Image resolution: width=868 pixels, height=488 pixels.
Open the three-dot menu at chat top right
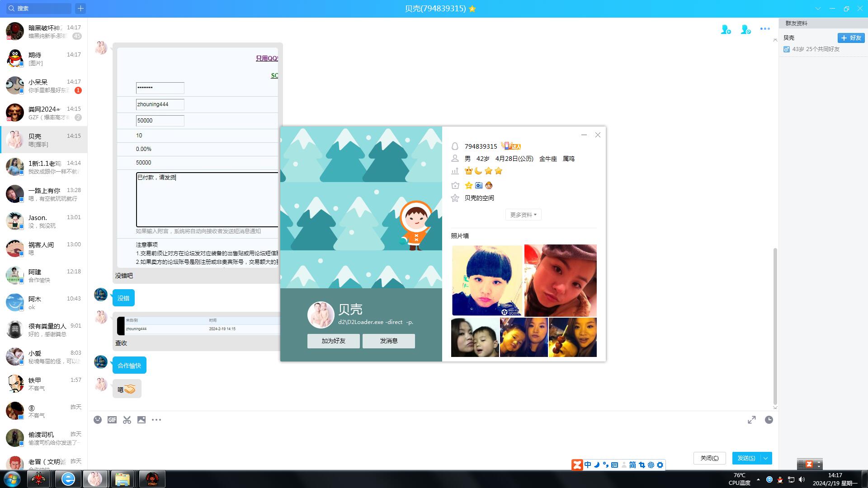pos(765,29)
